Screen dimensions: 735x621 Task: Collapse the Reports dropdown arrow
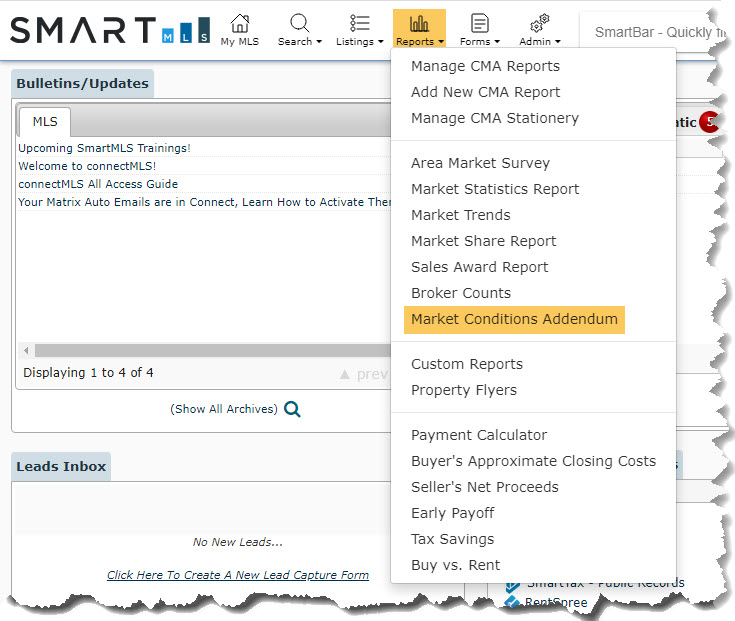coord(441,42)
